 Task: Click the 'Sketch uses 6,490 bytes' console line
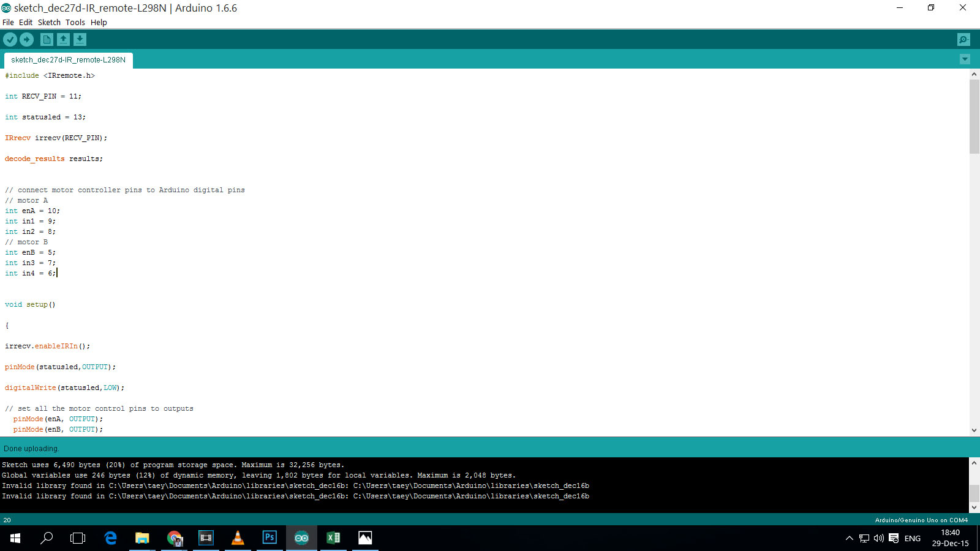pos(173,465)
